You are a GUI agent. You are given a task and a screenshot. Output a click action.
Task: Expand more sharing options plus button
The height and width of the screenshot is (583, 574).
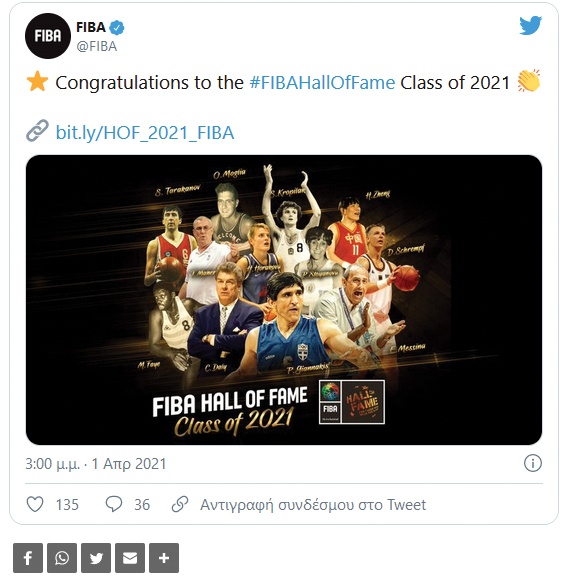pyautogui.click(x=164, y=558)
